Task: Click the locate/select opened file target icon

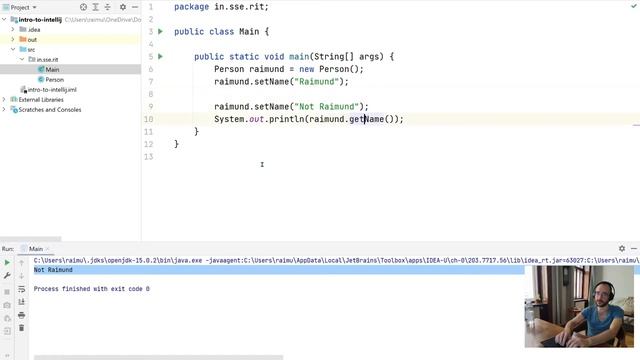Action: [83, 7]
